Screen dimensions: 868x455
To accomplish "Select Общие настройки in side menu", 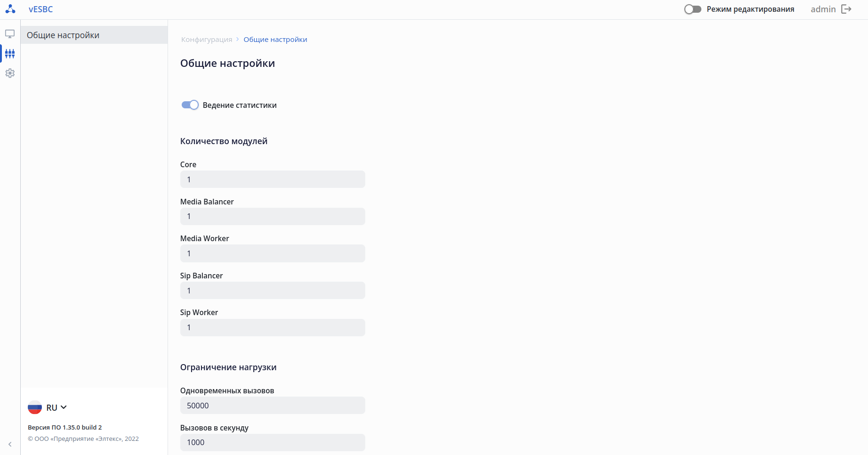I will point(94,35).
